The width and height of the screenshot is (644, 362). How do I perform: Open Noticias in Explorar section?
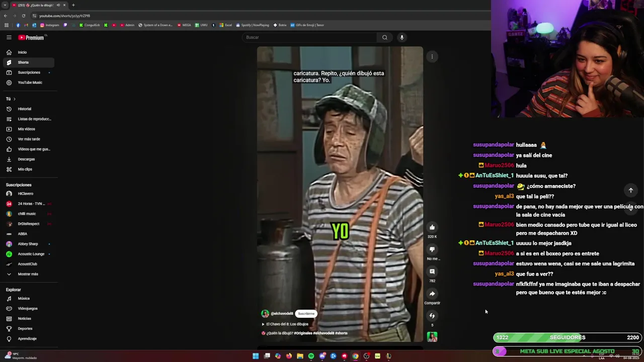[x=28, y=318]
